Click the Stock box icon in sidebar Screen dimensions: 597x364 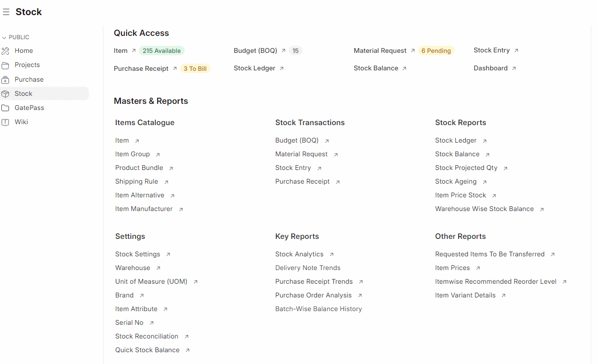5,94
